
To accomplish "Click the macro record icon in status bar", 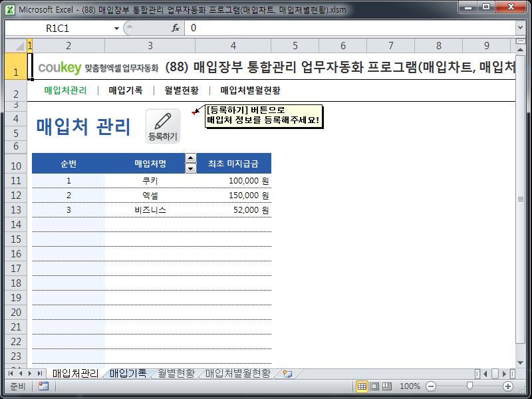I will (x=43, y=386).
